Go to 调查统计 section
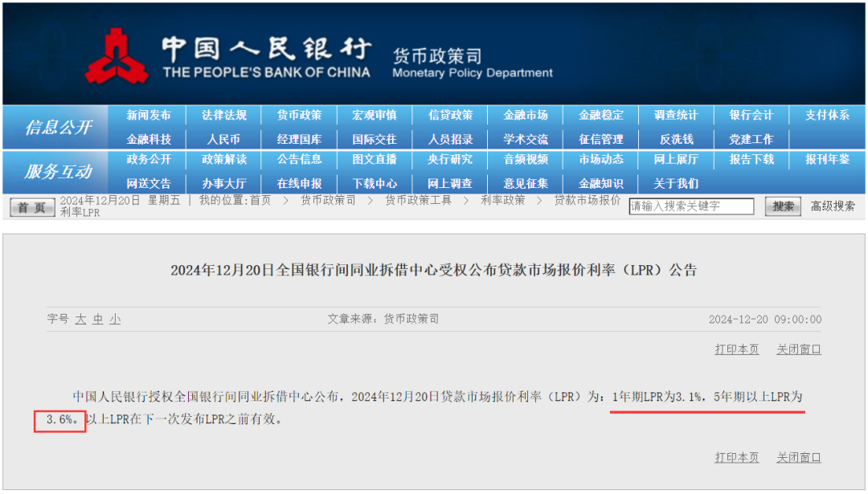This screenshot has height=494, width=868. coord(676,115)
